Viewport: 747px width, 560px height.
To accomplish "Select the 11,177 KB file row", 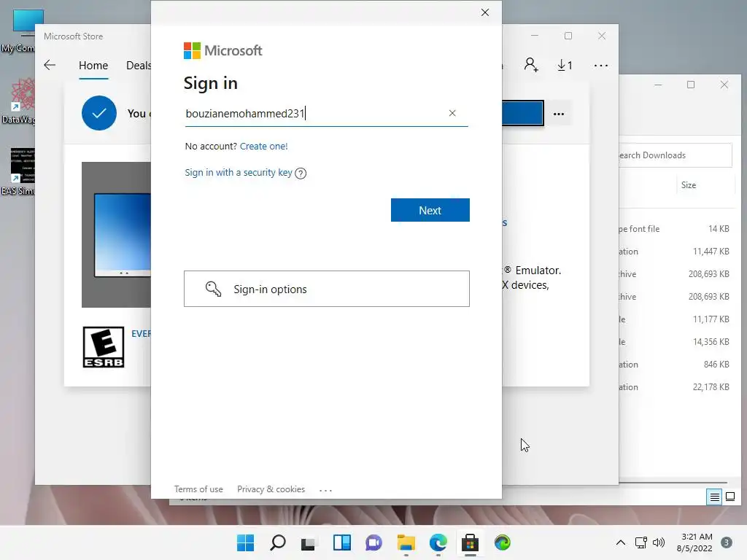I will pyautogui.click(x=675, y=319).
